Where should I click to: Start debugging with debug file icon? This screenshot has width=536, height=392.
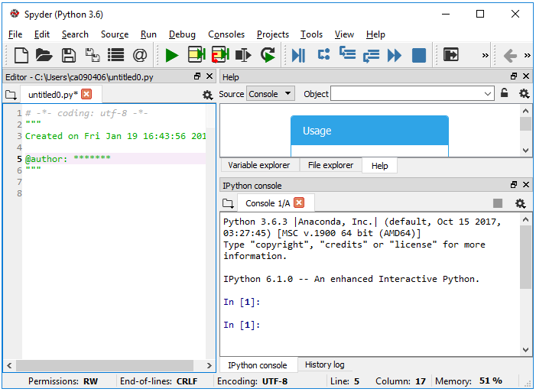click(x=298, y=55)
